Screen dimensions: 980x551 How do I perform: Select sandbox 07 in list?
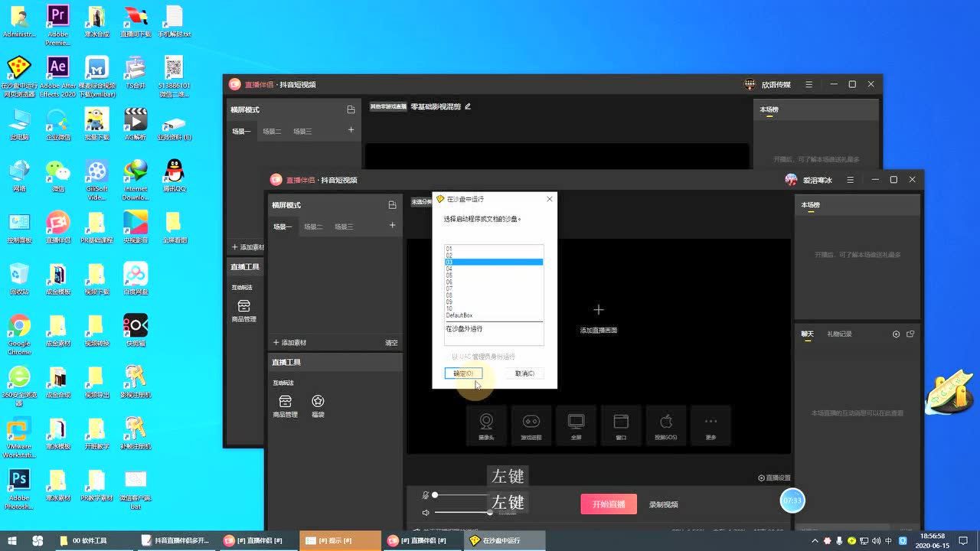[494, 289]
